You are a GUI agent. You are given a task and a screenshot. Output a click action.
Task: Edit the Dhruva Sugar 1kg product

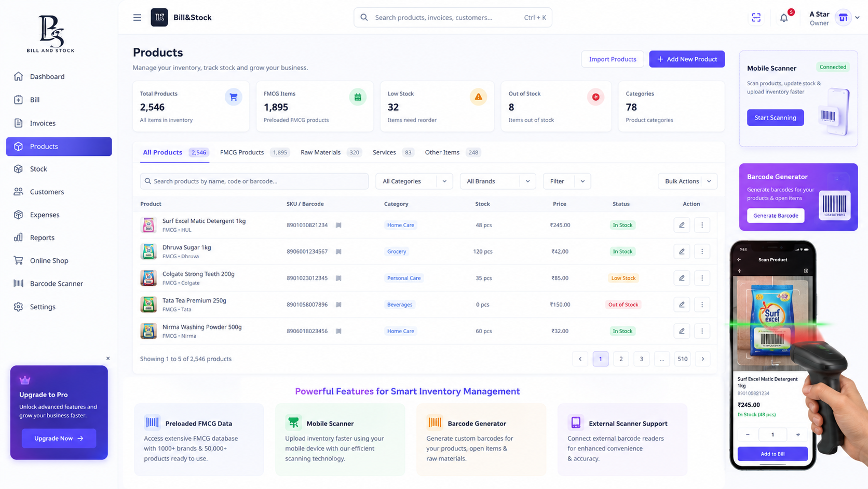682,252
